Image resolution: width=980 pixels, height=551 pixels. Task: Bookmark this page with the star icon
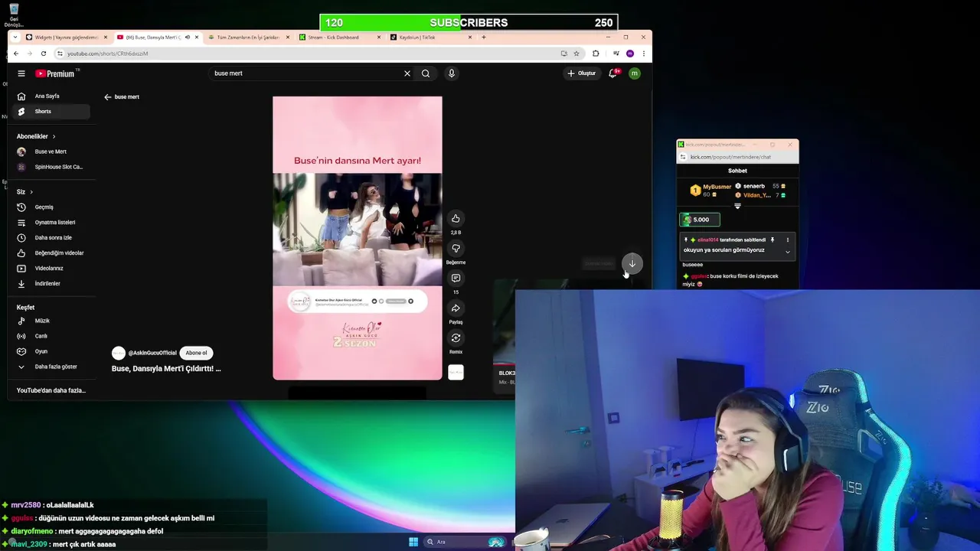coord(577,54)
